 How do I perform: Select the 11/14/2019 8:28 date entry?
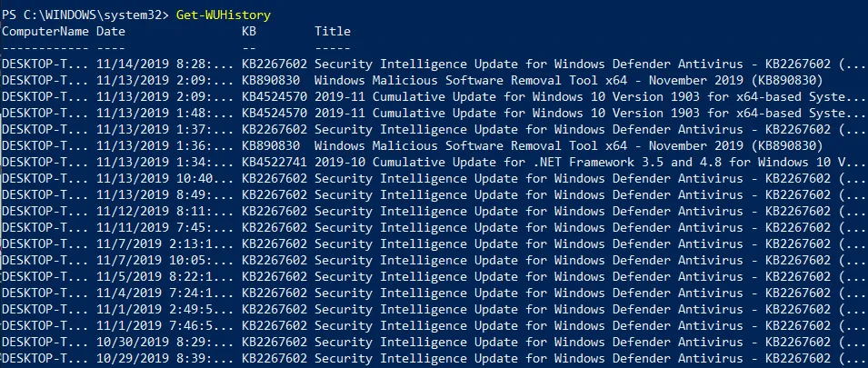point(165,64)
